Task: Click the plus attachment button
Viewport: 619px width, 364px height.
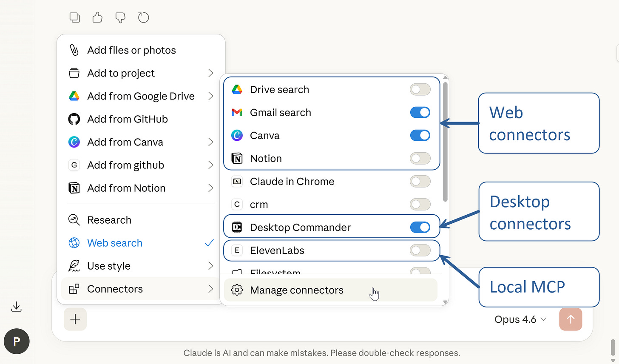Action: pyautogui.click(x=75, y=319)
